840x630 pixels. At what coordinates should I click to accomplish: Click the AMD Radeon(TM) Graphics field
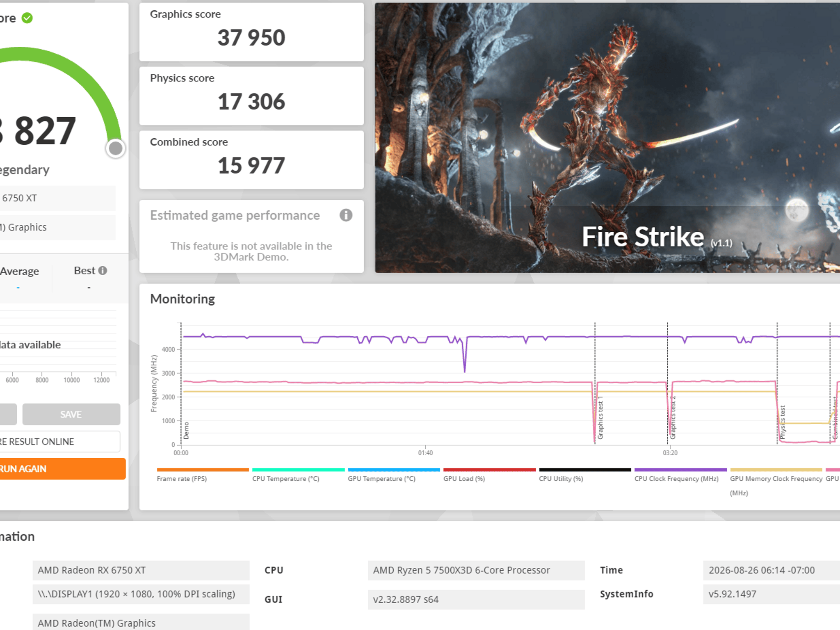point(141,622)
